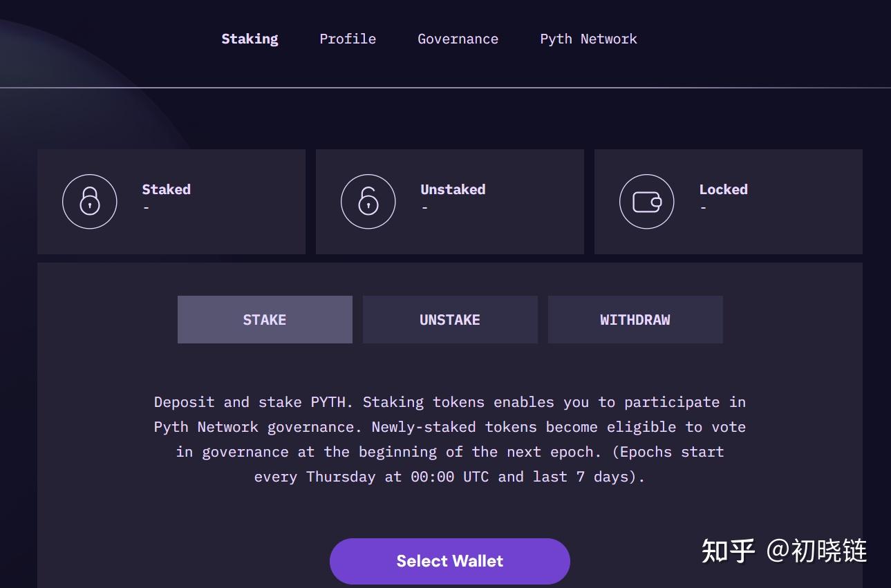Click the wallet Locked icon
This screenshot has height=588, width=891.
click(x=647, y=202)
